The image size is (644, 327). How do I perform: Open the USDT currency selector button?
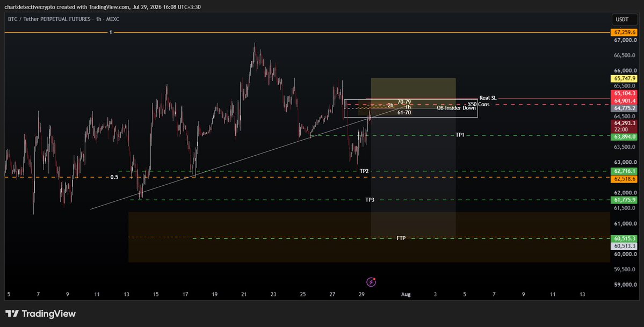624,19
